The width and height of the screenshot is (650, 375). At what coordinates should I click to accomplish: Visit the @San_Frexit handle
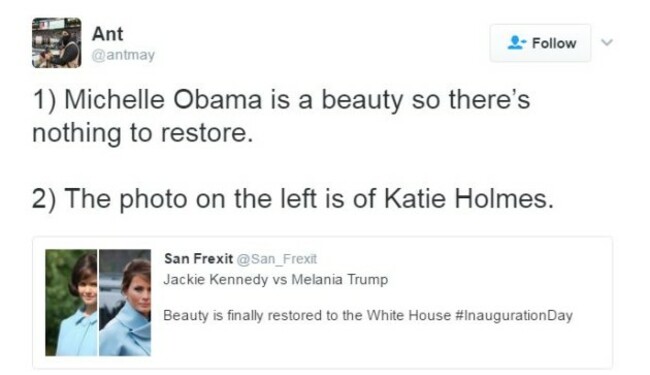click(277, 259)
